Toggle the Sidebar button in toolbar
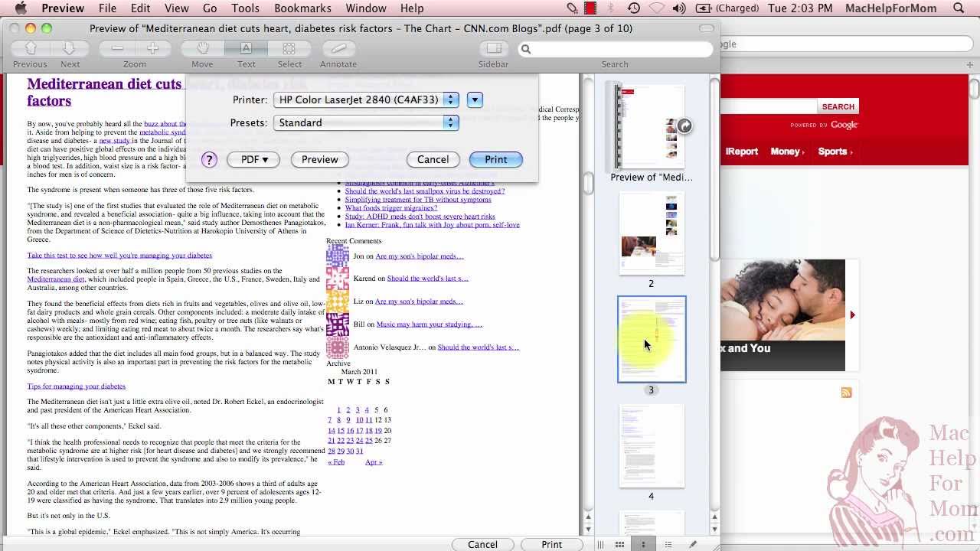Image resolution: width=980 pixels, height=551 pixels. (x=493, y=48)
